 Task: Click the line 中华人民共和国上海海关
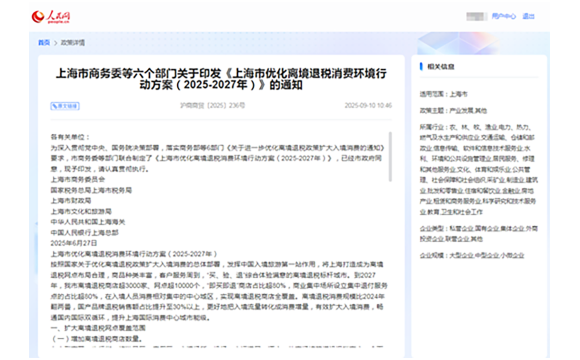point(88,222)
